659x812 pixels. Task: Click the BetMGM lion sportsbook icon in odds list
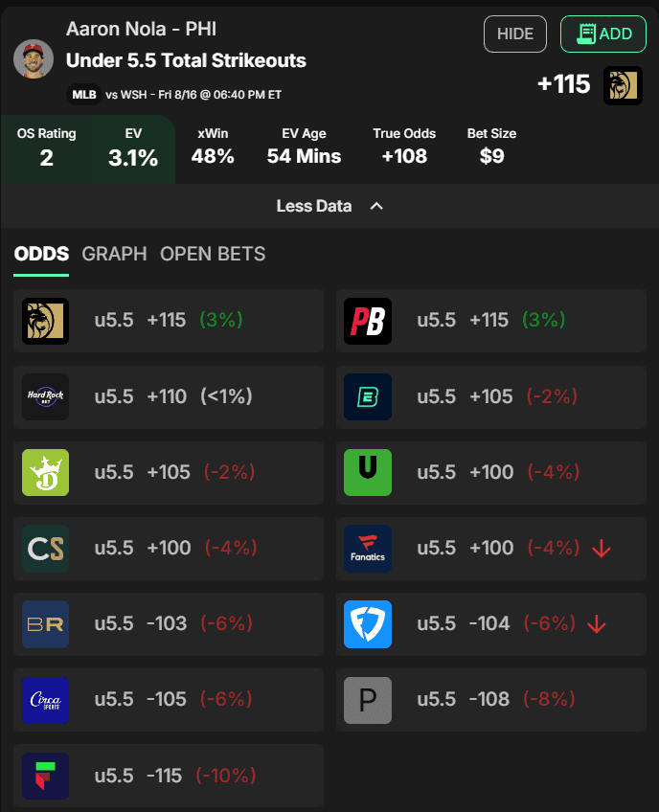click(x=46, y=321)
